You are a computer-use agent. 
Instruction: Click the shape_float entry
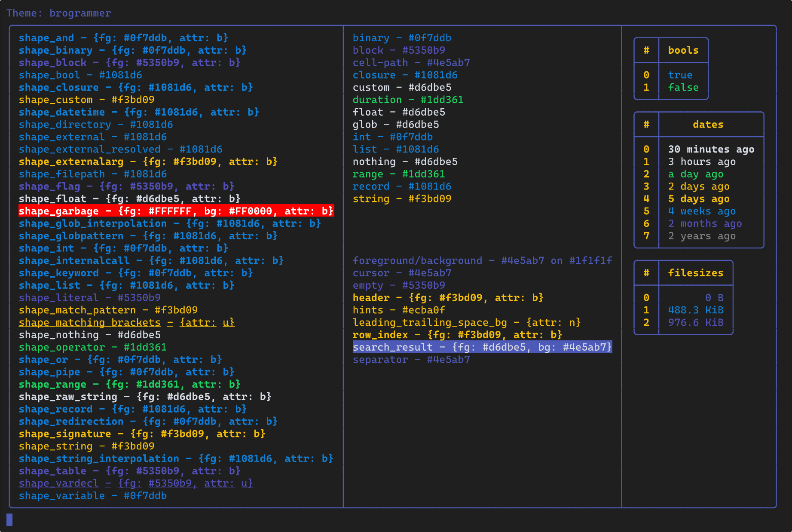coord(130,199)
